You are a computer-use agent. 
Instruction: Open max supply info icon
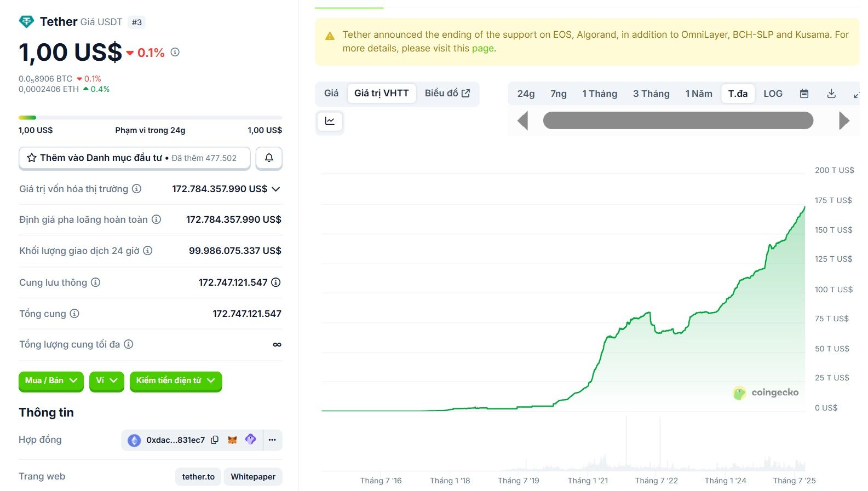tap(129, 344)
